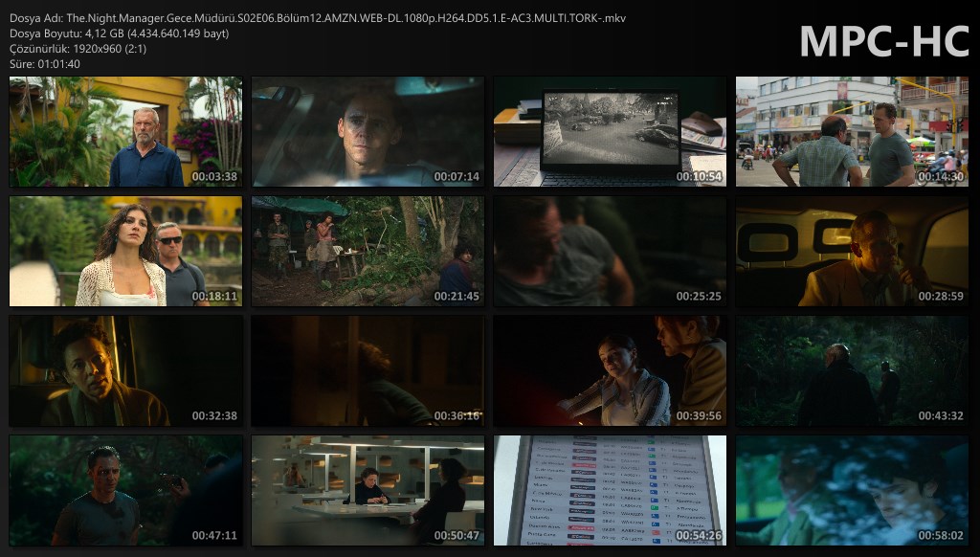Open the two women thumbnail at 00:39:56
The image size is (980, 557).
pyautogui.click(x=610, y=371)
